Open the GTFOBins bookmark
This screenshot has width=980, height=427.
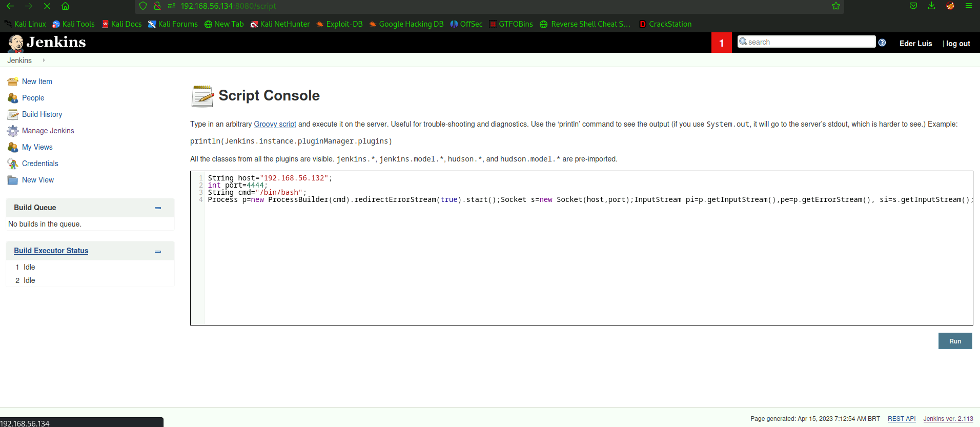click(511, 24)
